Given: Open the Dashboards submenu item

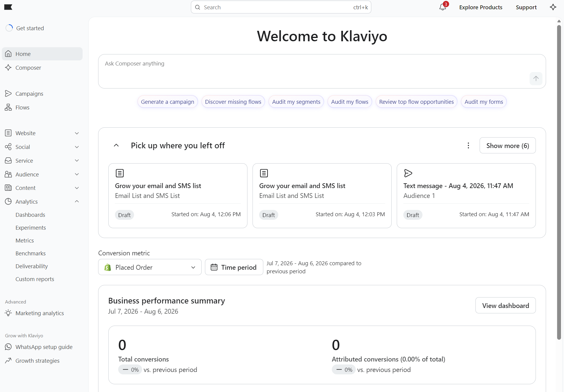Looking at the screenshot, I should click(30, 215).
